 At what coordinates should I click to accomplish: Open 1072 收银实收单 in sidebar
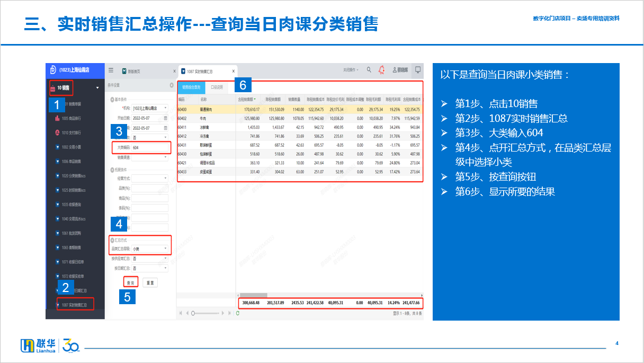click(x=71, y=276)
